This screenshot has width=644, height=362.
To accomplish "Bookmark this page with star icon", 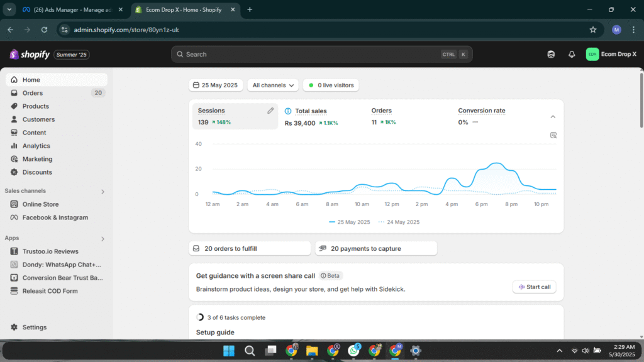I will 592,30.
